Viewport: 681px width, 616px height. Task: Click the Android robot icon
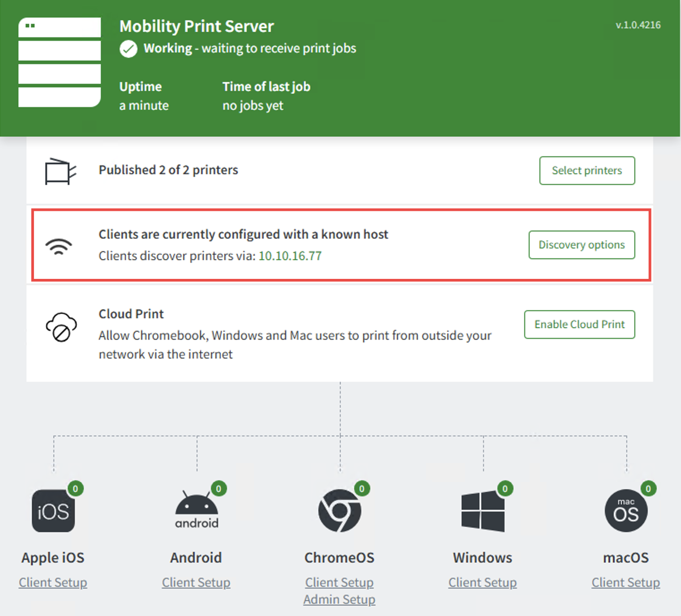point(197,510)
